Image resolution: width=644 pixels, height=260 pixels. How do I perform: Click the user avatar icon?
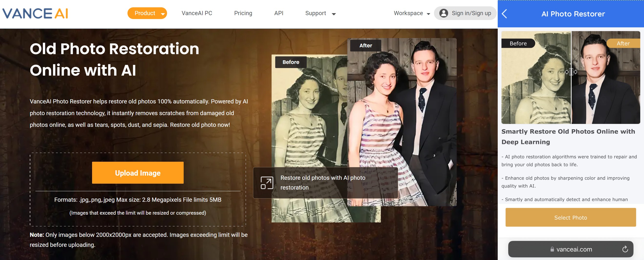[x=443, y=13]
